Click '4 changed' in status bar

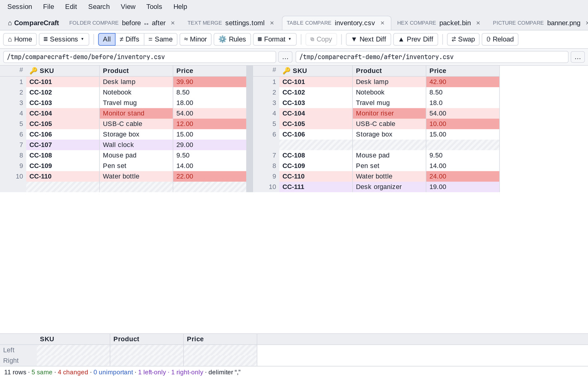pyautogui.click(x=73, y=372)
